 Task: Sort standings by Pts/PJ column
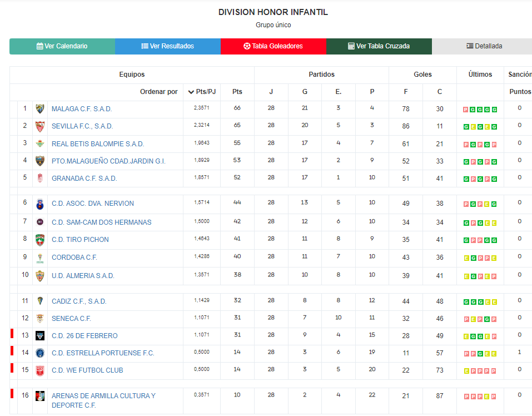point(202,92)
